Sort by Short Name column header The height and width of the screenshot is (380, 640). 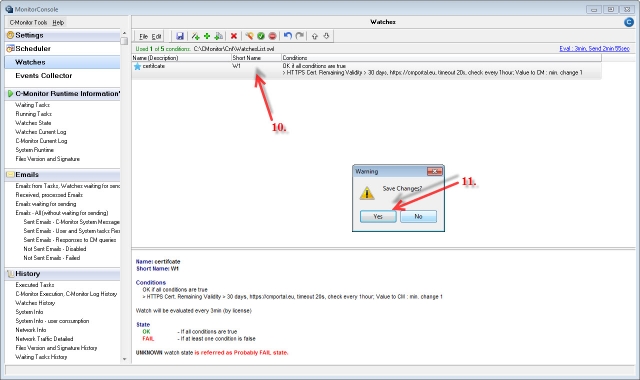click(x=256, y=58)
